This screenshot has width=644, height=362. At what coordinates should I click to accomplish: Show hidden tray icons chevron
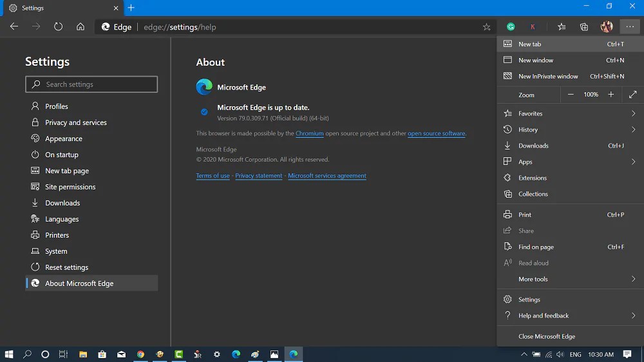click(x=524, y=354)
